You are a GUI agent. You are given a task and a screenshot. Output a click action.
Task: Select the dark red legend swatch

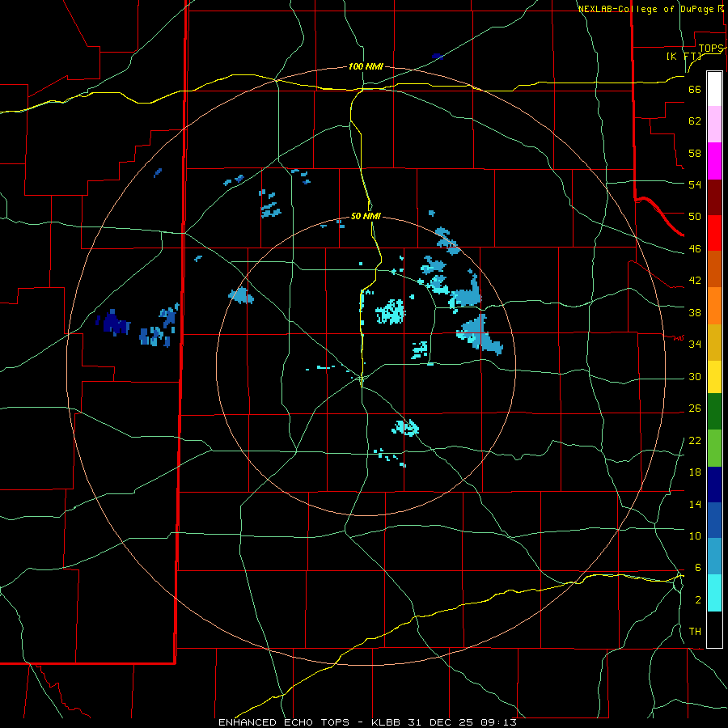714,197
